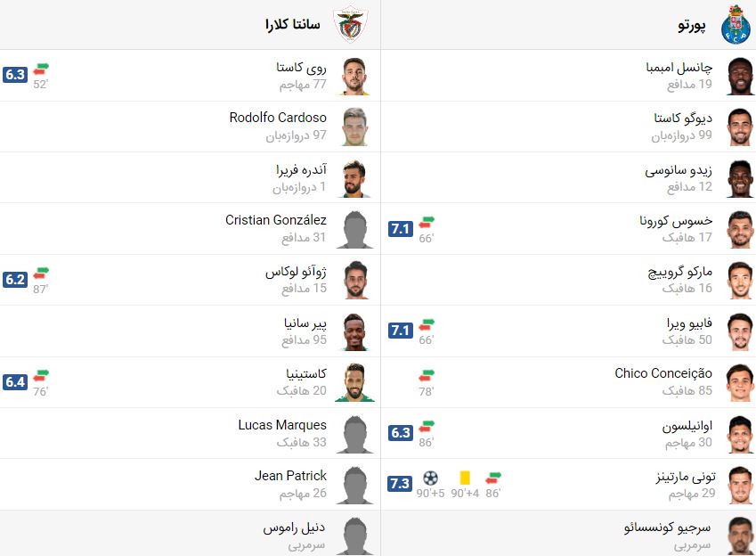The width and height of the screenshot is (756, 556).
Task: Click the 6.3 rating badge of اوانیلسون
Action: [400, 432]
